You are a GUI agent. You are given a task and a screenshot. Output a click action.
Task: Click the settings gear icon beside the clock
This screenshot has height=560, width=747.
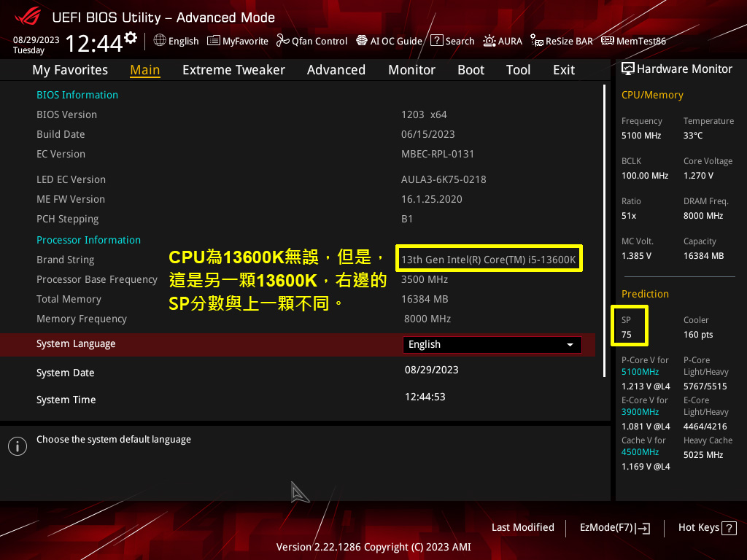(x=131, y=37)
